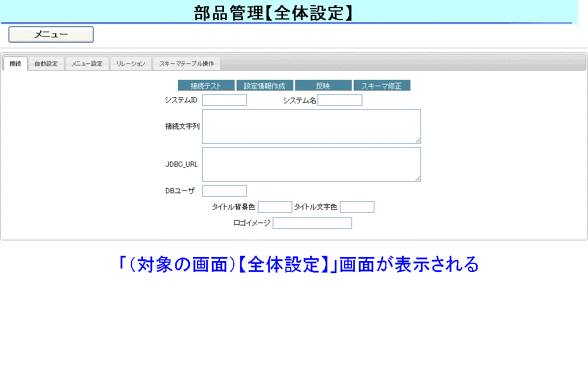Viewport: 588px width, 372px height.
Task: Open the スキーマテーブル操作 tab
Action: coord(186,64)
